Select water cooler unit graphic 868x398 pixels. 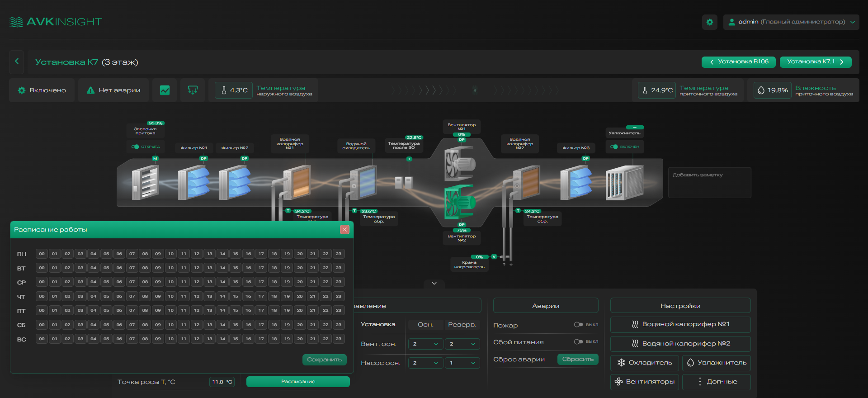(363, 183)
